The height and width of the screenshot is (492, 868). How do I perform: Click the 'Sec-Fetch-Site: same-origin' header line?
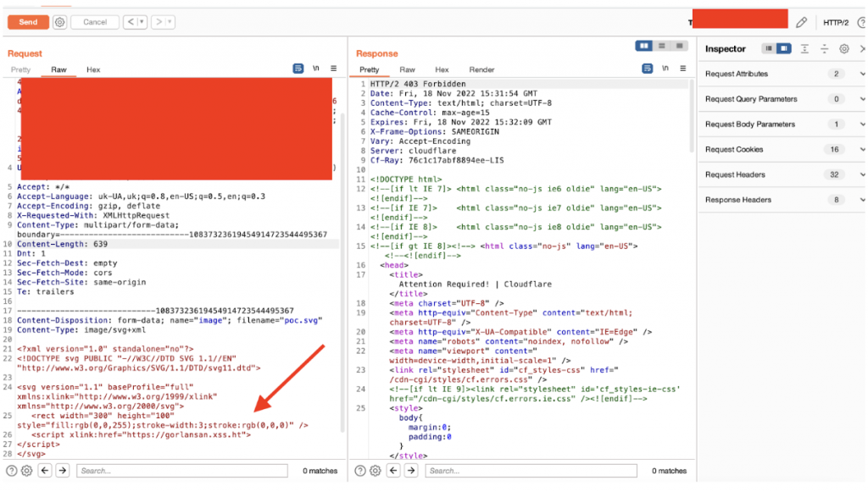click(81, 282)
